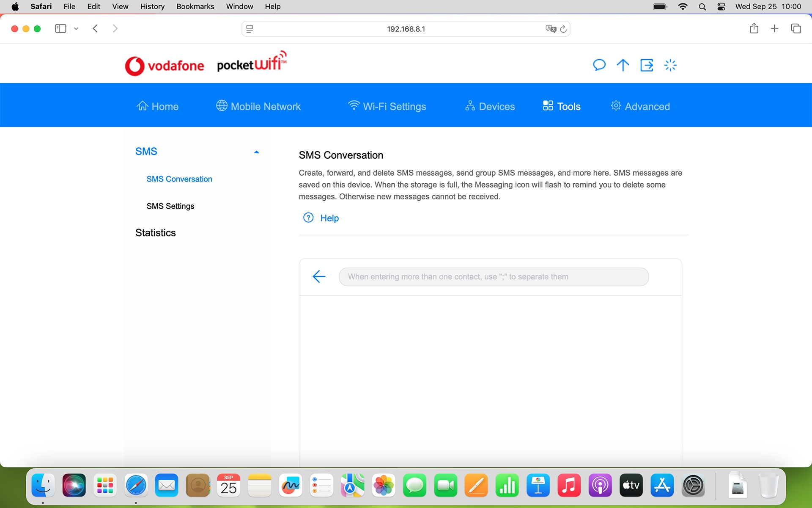The width and height of the screenshot is (812, 508).
Task: Collapse the SMS section chevron
Action: [256, 152]
